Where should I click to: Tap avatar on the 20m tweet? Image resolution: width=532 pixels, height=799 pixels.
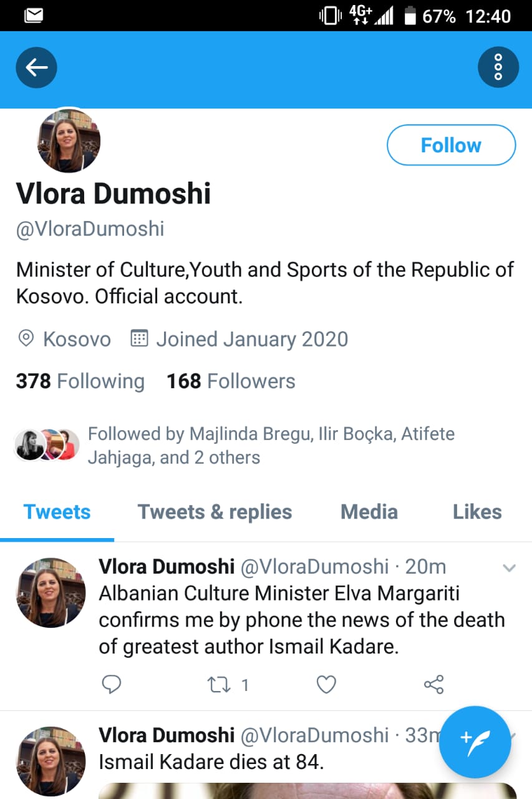click(51, 592)
